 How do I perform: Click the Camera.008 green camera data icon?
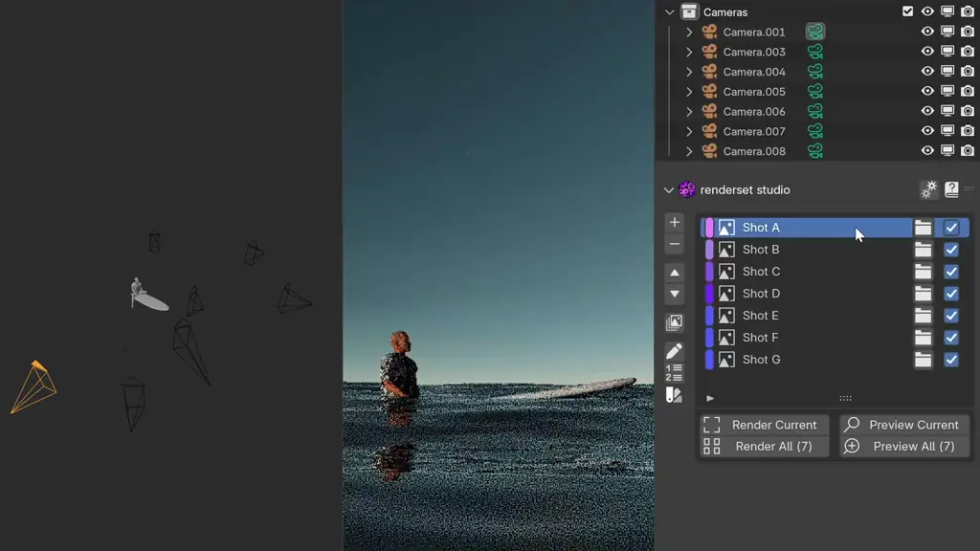815,151
